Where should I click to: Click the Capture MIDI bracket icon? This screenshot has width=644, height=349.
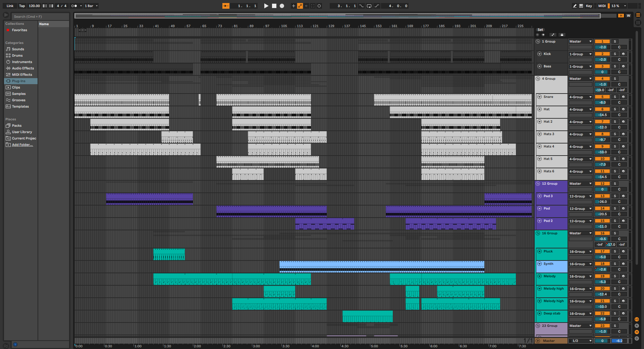[x=313, y=6]
